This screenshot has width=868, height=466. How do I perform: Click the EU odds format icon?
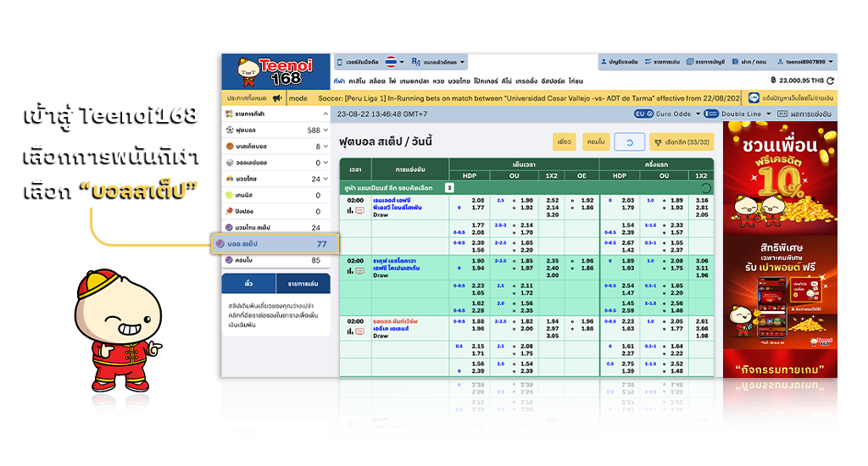[643, 114]
